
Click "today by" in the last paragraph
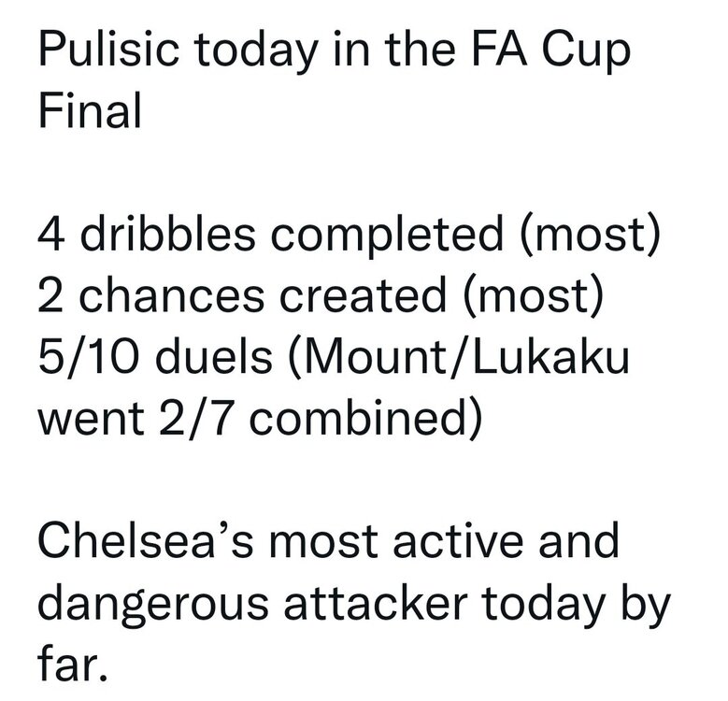577,603
